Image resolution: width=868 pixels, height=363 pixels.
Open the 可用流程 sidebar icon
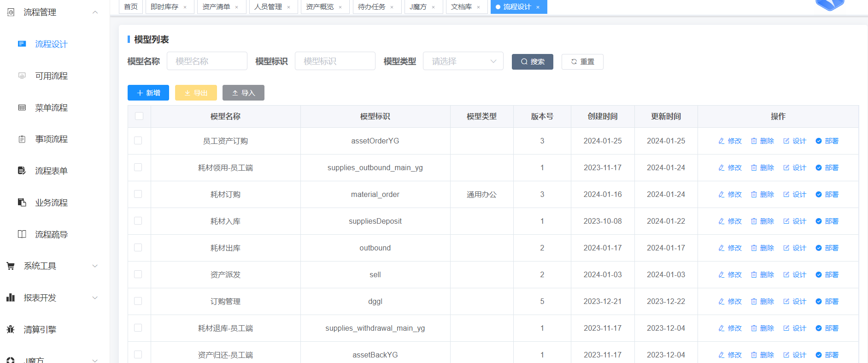click(x=22, y=76)
